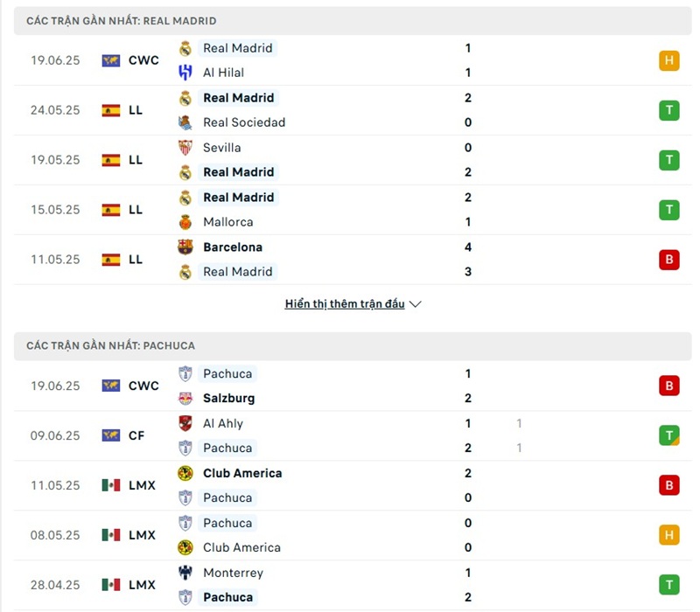
Task: Select the Club America team logo
Action: coord(185,473)
